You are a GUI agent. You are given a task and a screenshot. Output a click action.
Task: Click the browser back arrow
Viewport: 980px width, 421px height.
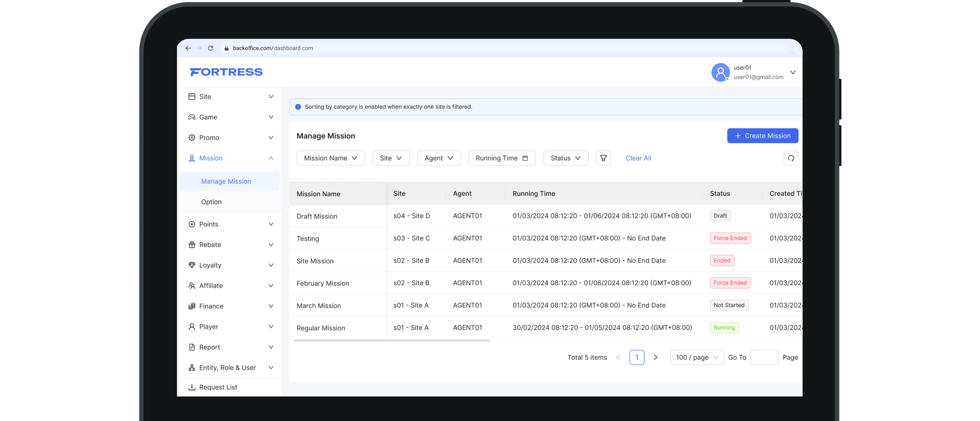(x=188, y=48)
